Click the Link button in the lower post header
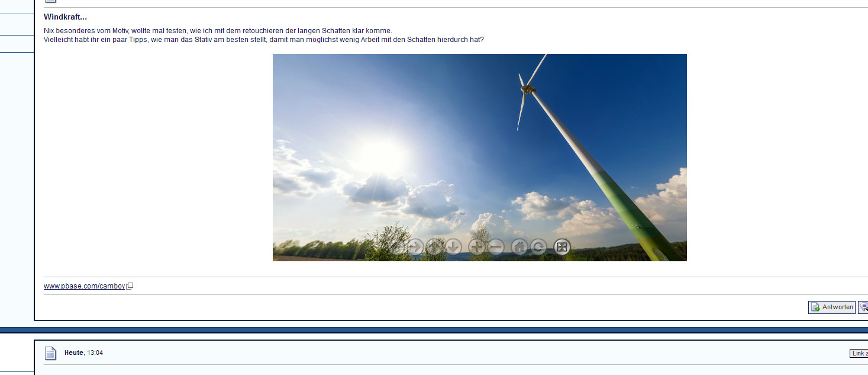The width and height of the screenshot is (868, 375). coord(859,353)
